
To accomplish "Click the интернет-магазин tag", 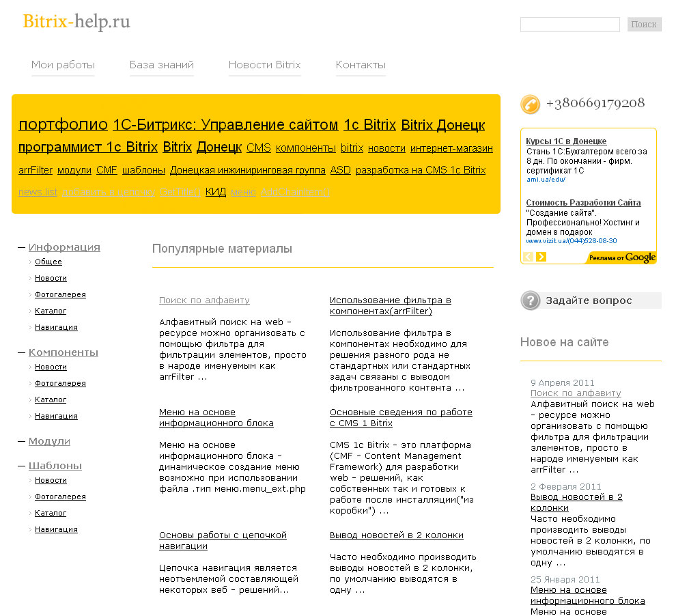I will [451, 148].
